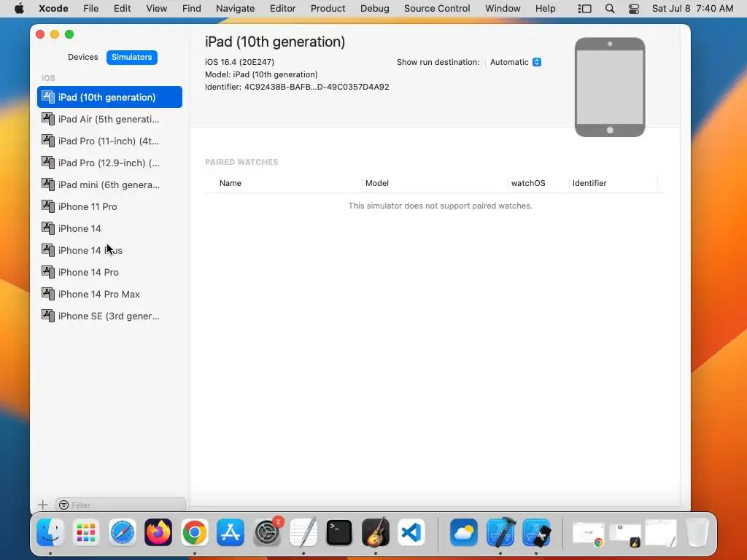
Task: Open Finder from the Dock
Action: [x=50, y=532]
